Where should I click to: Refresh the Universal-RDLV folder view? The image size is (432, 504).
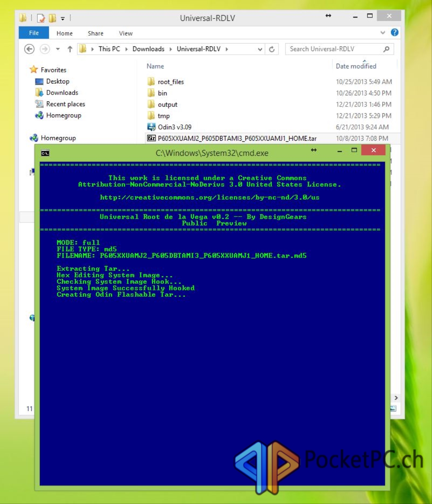[x=272, y=49]
